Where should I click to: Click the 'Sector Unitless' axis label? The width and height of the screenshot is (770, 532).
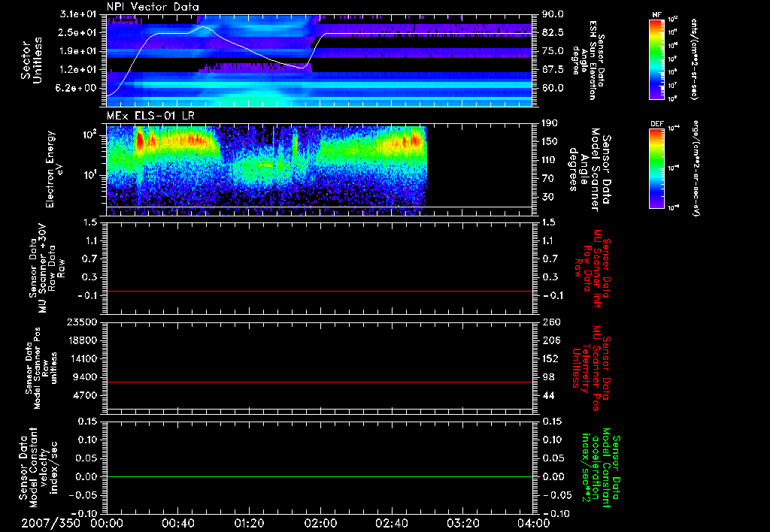32,60
